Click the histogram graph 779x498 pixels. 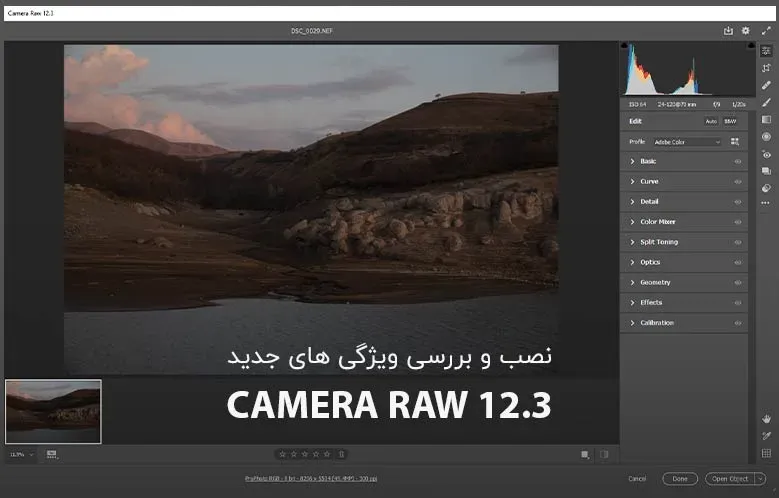coord(688,69)
